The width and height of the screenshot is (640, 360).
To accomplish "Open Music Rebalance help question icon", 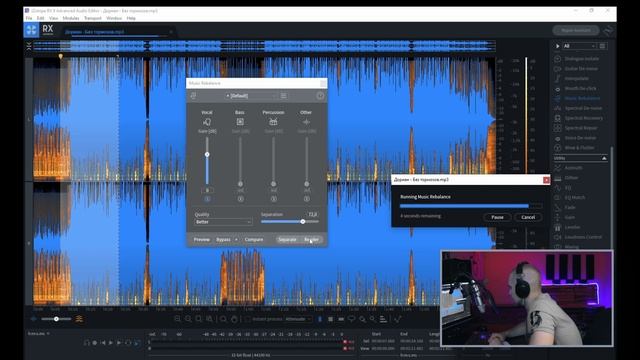I will tap(320, 96).
